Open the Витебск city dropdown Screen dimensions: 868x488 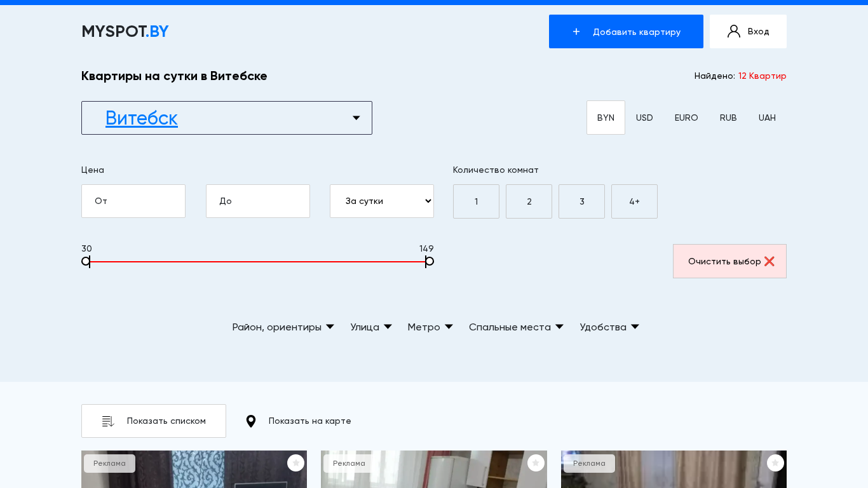227,118
